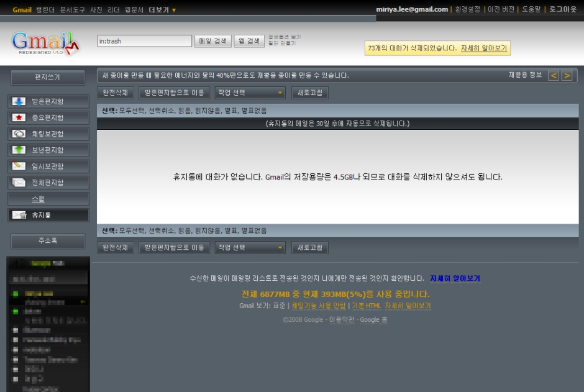Go to Gmail in the top navigation
The height and width of the screenshot is (392, 584).
click(x=22, y=10)
